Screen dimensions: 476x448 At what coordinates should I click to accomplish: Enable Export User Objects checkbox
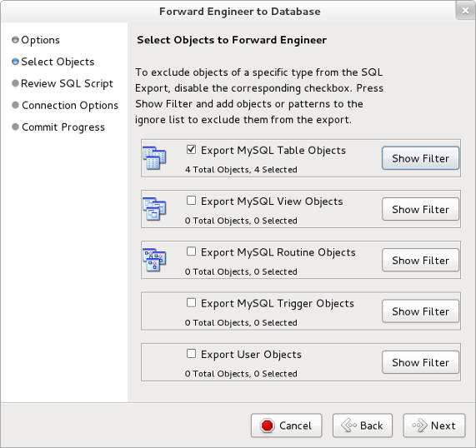[191, 354]
